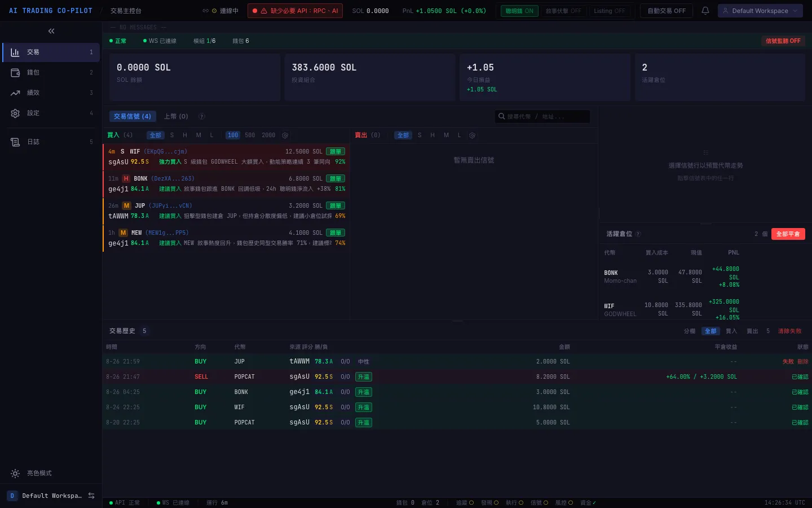Open the 日誌 logs sidebar item
Viewport: 812px width, 508px height.
click(x=51, y=142)
